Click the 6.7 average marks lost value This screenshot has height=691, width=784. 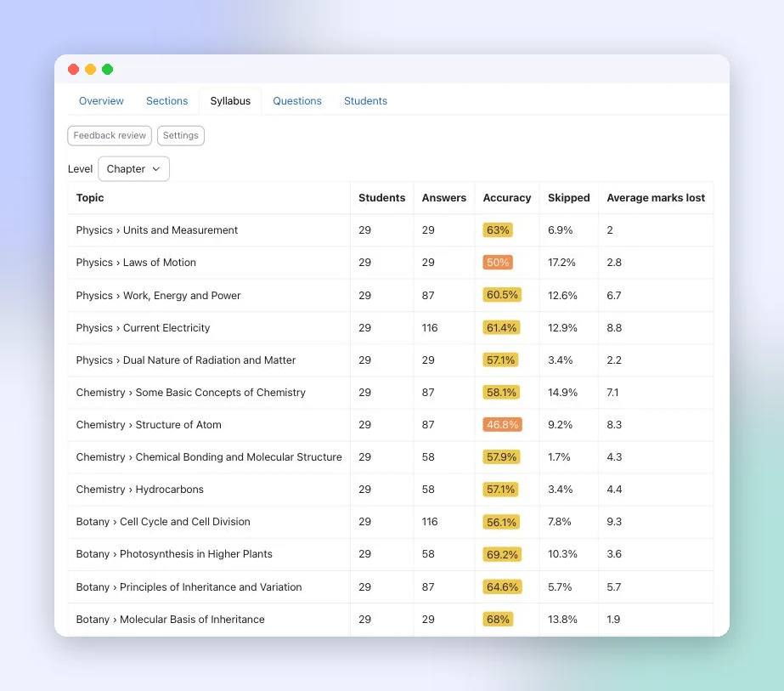[x=614, y=295]
